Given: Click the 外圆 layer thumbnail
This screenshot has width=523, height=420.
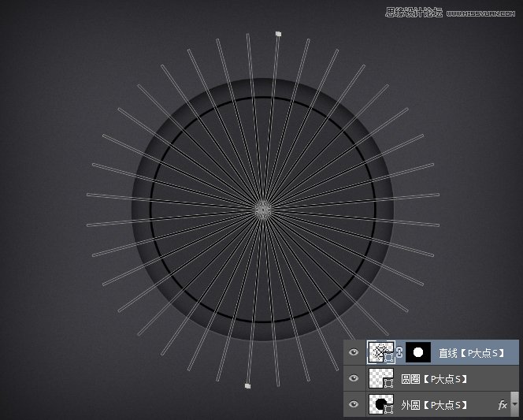Looking at the screenshot, I should tap(380, 405).
